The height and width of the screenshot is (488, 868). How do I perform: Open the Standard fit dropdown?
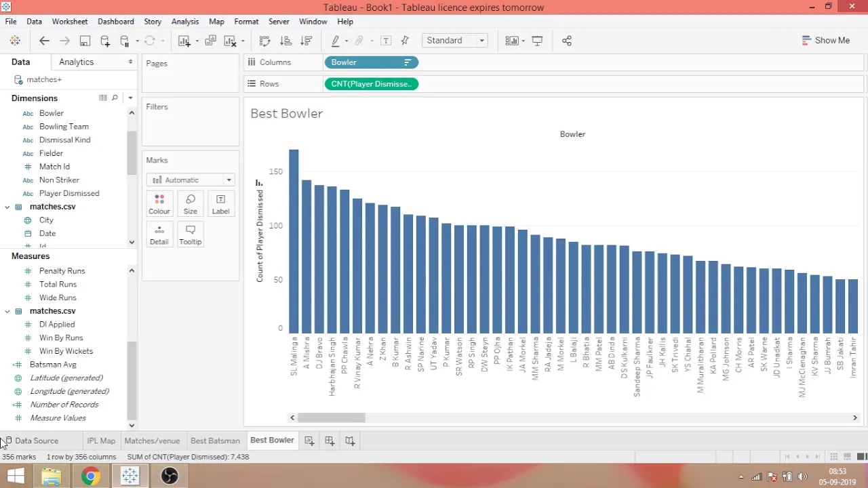(x=455, y=41)
